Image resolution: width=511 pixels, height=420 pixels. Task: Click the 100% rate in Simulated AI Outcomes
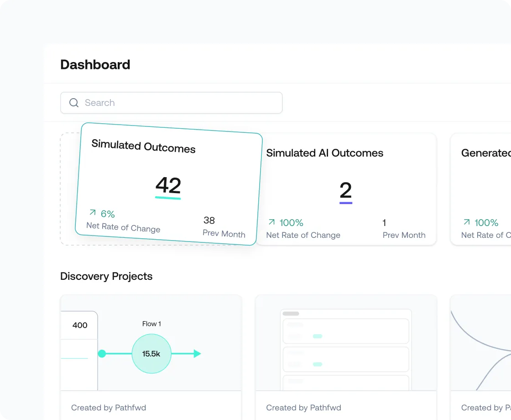(x=292, y=223)
